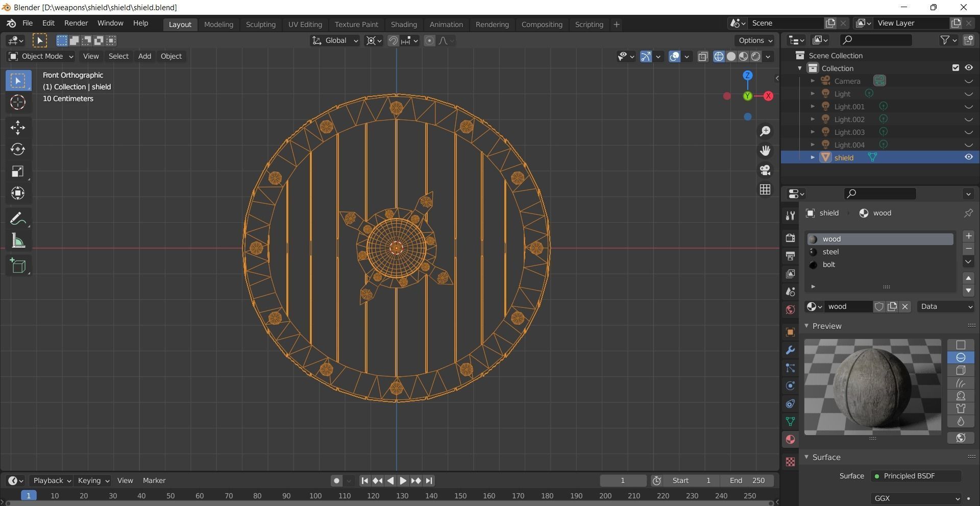Screen dimensions: 980x506
Task: Click the Start frame field
Action: coord(692,480)
